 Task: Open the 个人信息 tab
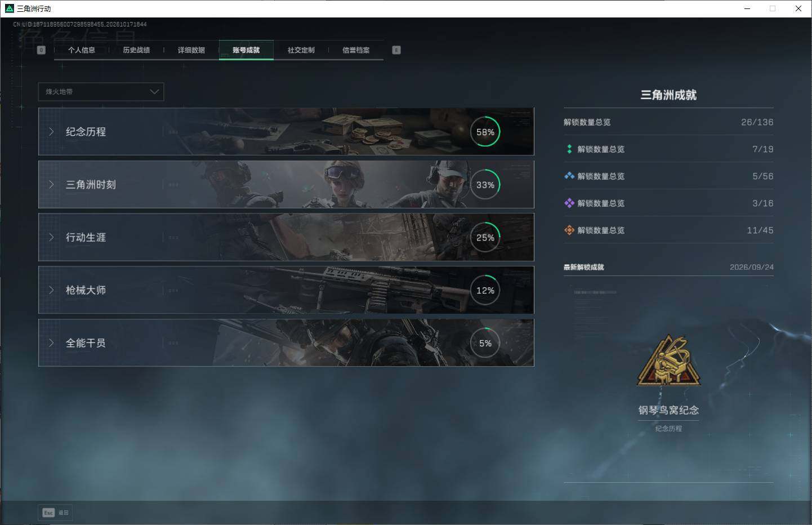point(82,50)
